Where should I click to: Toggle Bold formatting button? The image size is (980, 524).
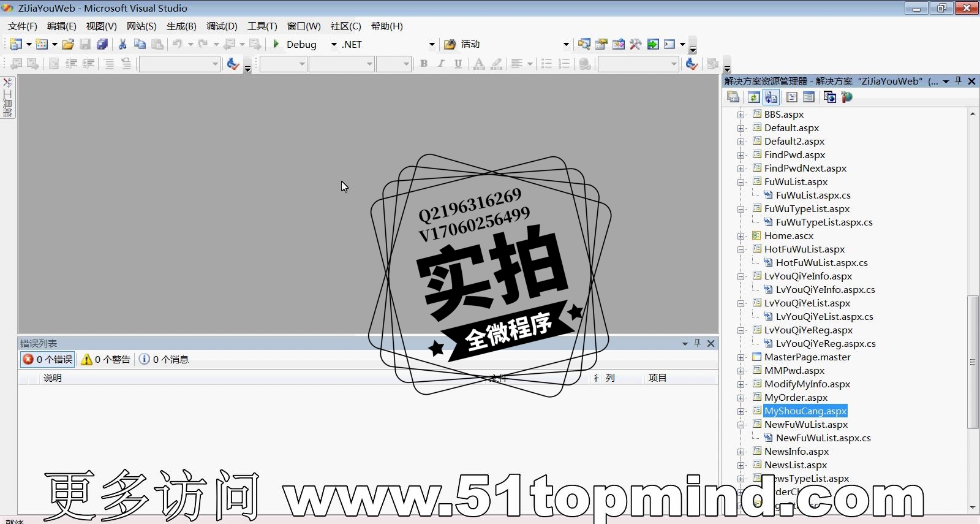click(x=424, y=64)
